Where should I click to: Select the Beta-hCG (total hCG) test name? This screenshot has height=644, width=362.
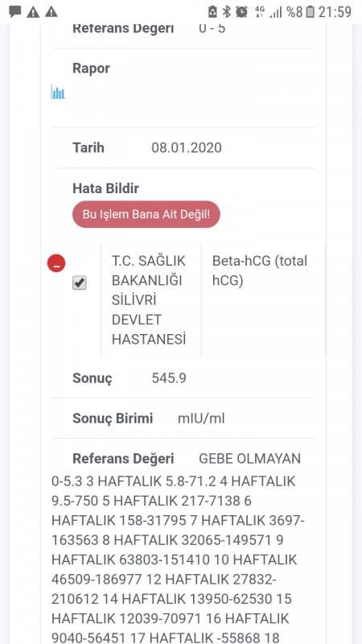point(260,270)
